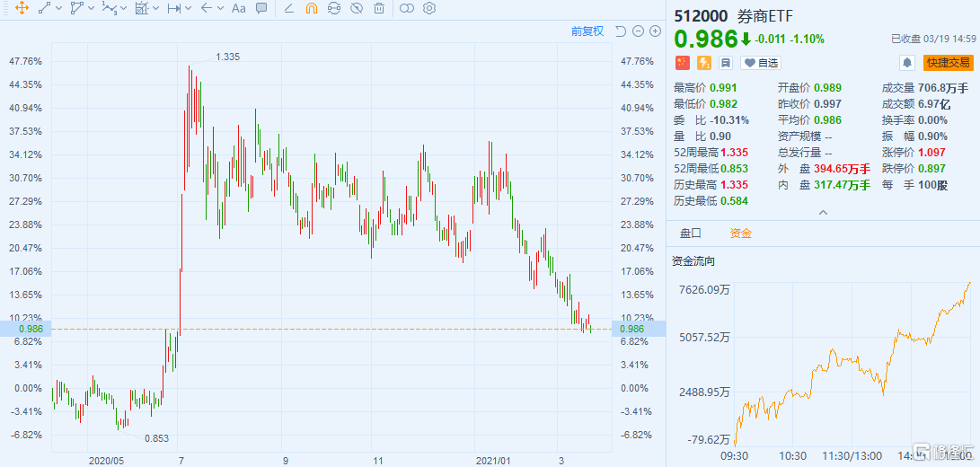Click the 快捷交易 button
Image resolution: width=980 pixels, height=467 pixels.
[949, 63]
